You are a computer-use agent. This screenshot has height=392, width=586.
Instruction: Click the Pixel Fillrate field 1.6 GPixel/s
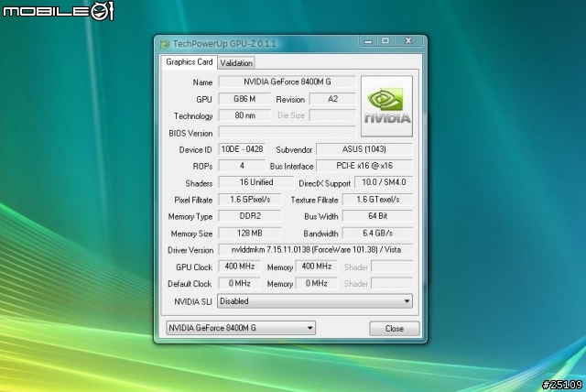pyautogui.click(x=250, y=200)
